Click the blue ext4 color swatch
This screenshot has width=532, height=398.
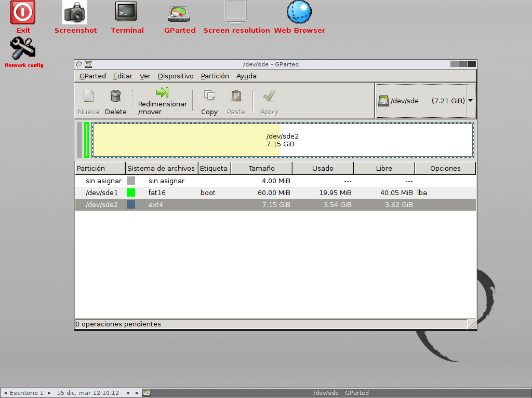coord(131,204)
